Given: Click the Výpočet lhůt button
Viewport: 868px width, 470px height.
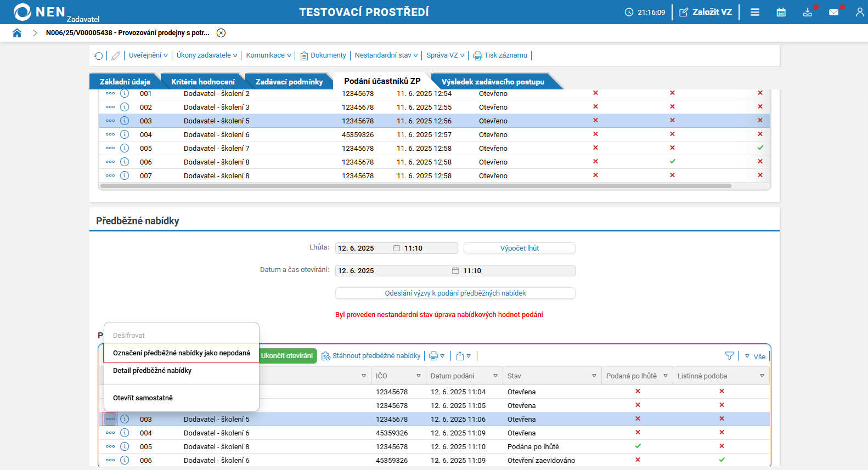Looking at the screenshot, I should (x=520, y=248).
